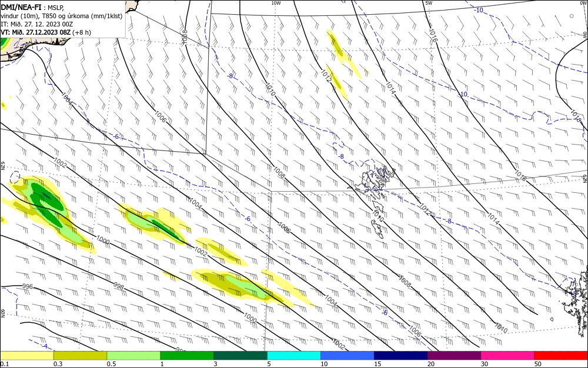The height and width of the screenshot is (368, 588).
Task: Click the '30' legend value
Action: pyautogui.click(x=485, y=364)
